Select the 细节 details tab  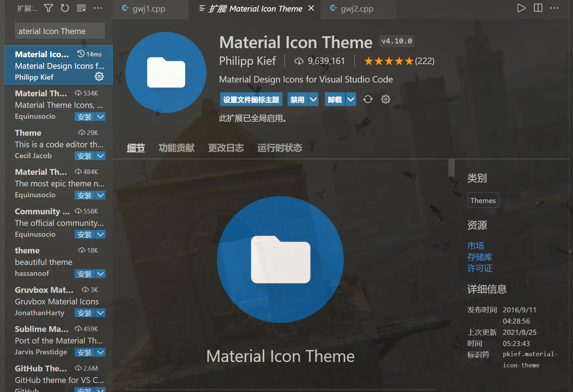[x=136, y=148]
